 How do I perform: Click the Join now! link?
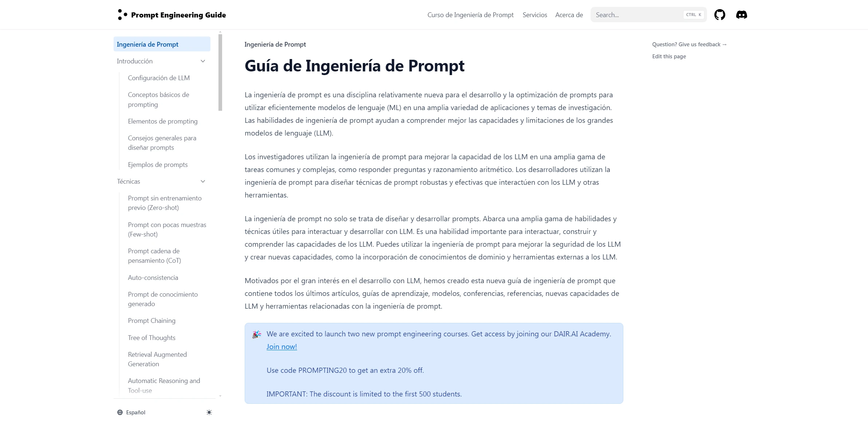(281, 346)
